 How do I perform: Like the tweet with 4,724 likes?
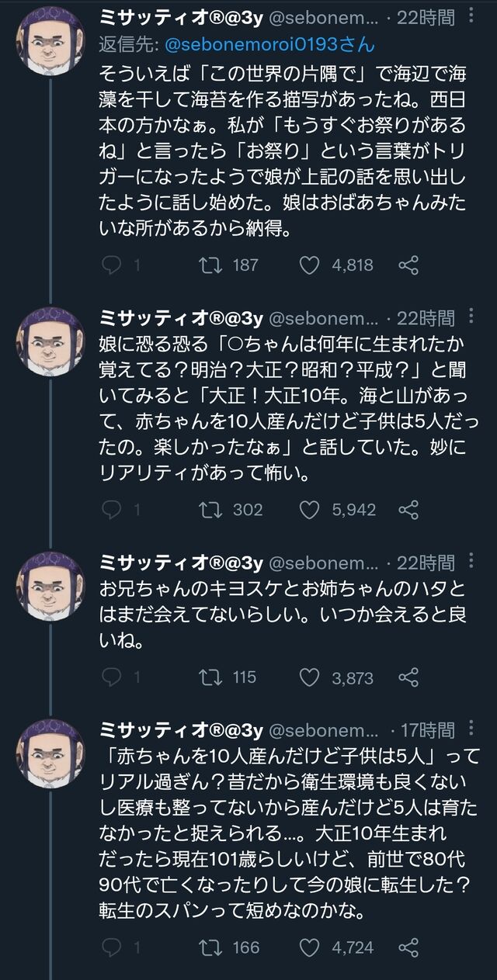point(309,947)
